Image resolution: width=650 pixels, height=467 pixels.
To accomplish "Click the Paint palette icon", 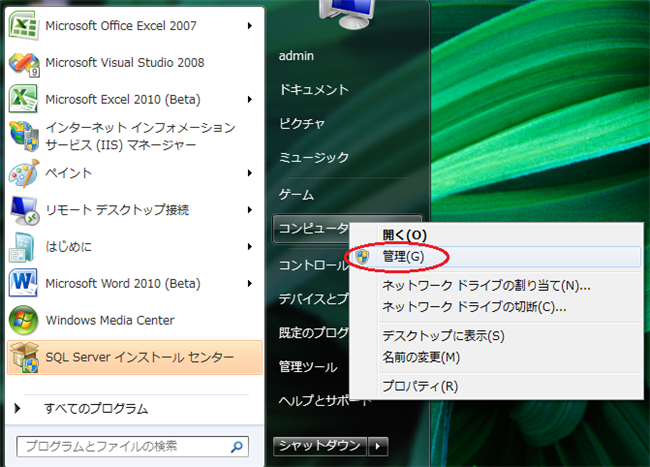I will [x=24, y=173].
